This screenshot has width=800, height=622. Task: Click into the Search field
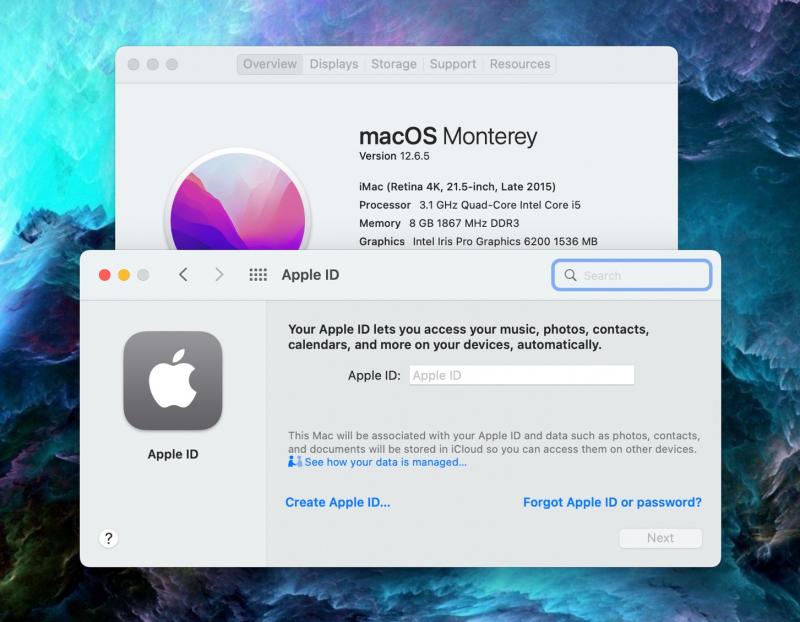point(632,276)
